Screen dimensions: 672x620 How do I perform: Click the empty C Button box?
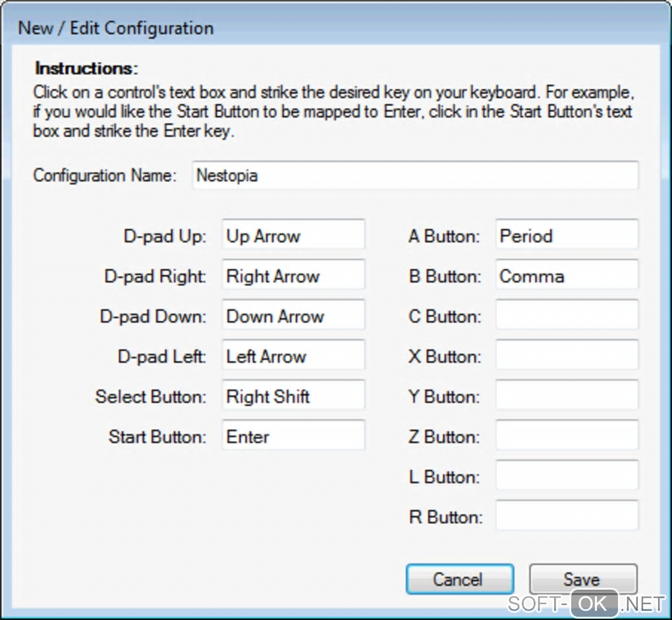pos(567,317)
